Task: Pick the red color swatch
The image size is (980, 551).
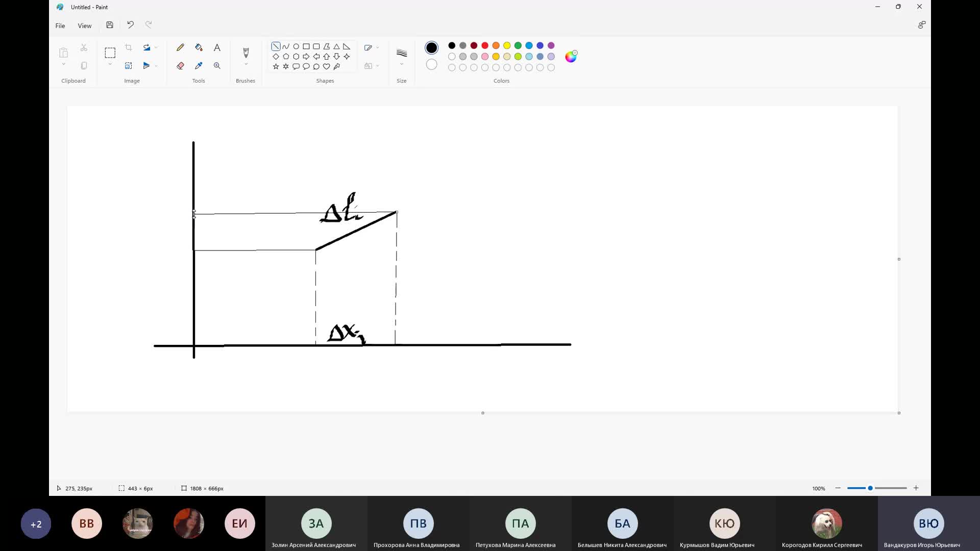Action: [x=485, y=45]
